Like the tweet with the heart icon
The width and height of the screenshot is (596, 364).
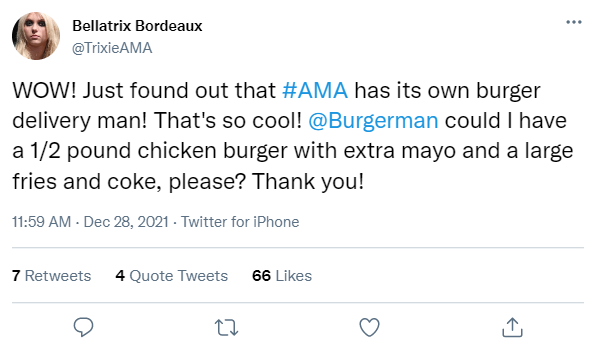click(369, 327)
